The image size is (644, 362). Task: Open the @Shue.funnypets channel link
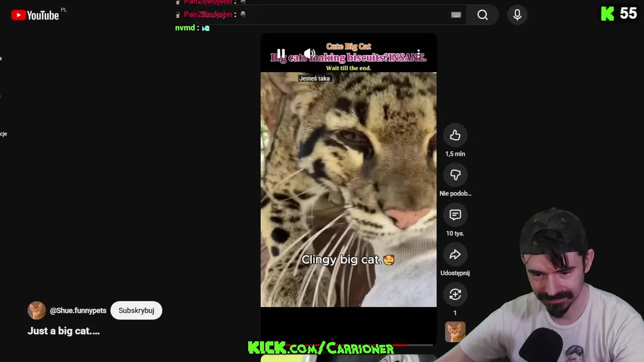point(78,311)
